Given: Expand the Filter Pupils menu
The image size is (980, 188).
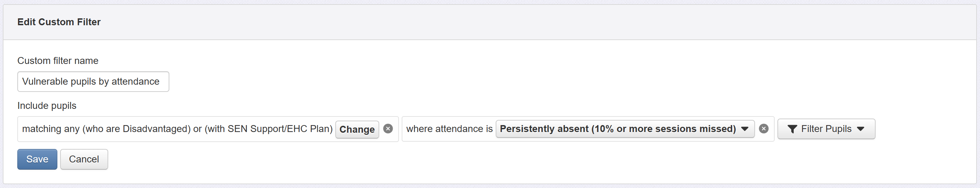Looking at the screenshot, I should coord(826,129).
